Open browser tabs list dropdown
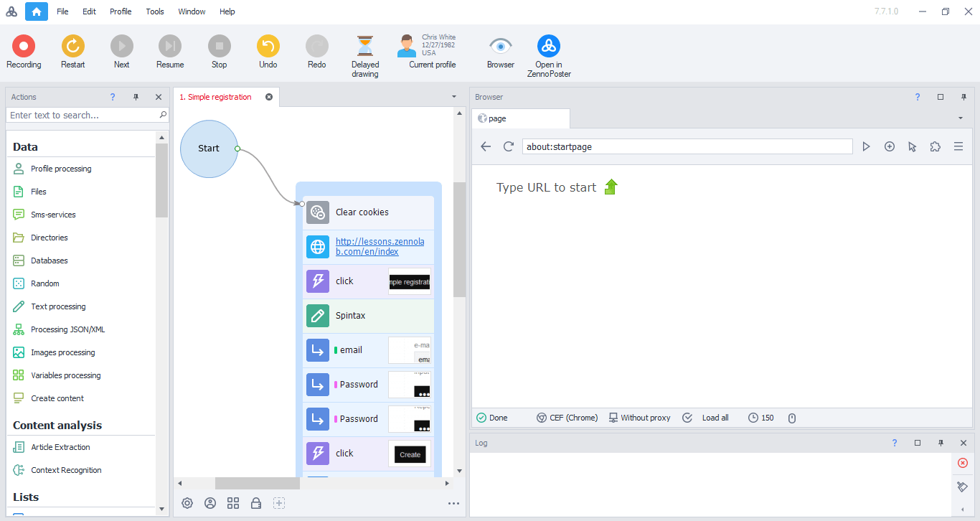Screen dimensions: 980x521 coord(961,118)
